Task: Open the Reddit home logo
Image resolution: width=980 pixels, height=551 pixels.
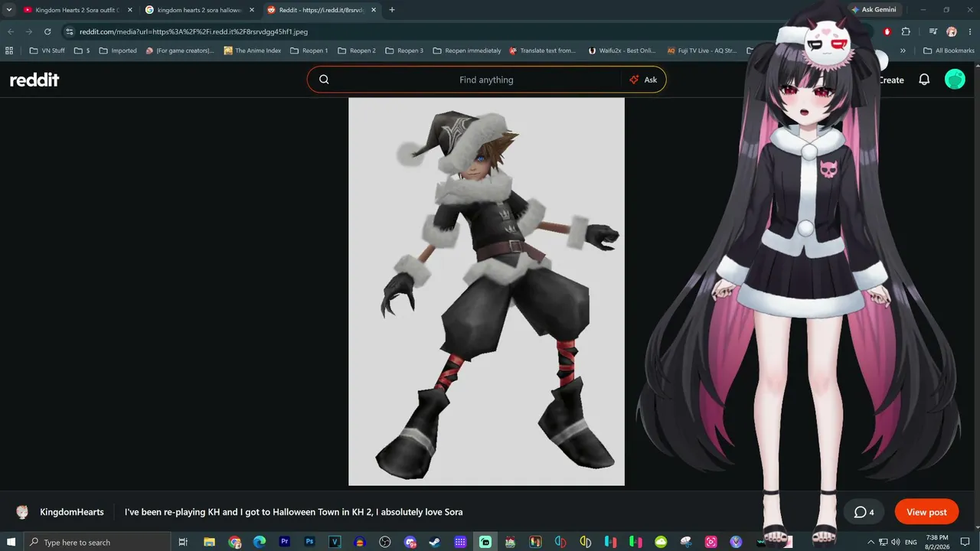Action: coord(34,80)
